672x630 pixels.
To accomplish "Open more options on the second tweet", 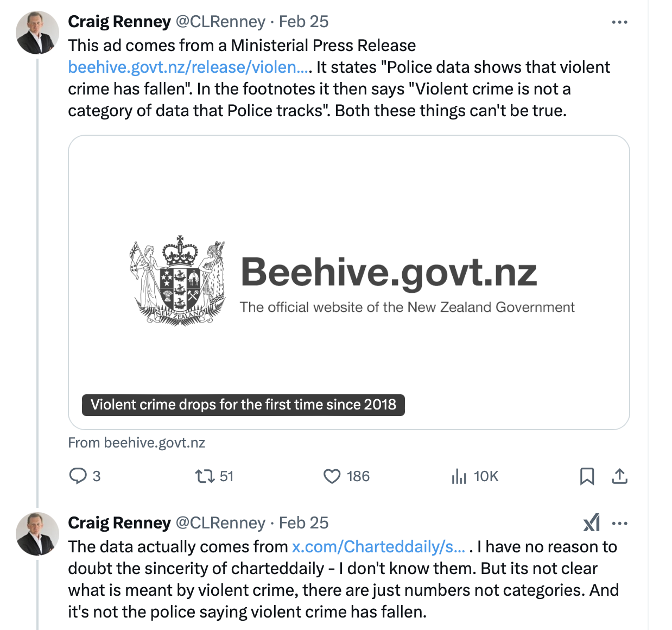I will pyautogui.click(x=619, y=524).
